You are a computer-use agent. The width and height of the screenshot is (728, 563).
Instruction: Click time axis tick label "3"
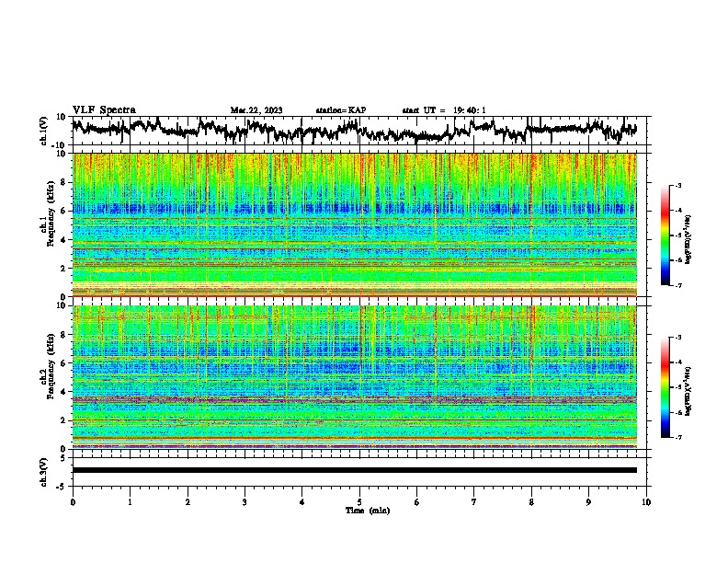[x=245, y=502]
